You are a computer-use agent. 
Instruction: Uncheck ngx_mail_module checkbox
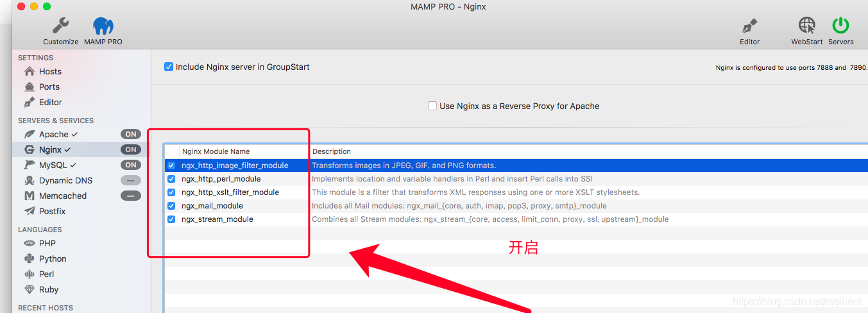click(x=171, y=206)
